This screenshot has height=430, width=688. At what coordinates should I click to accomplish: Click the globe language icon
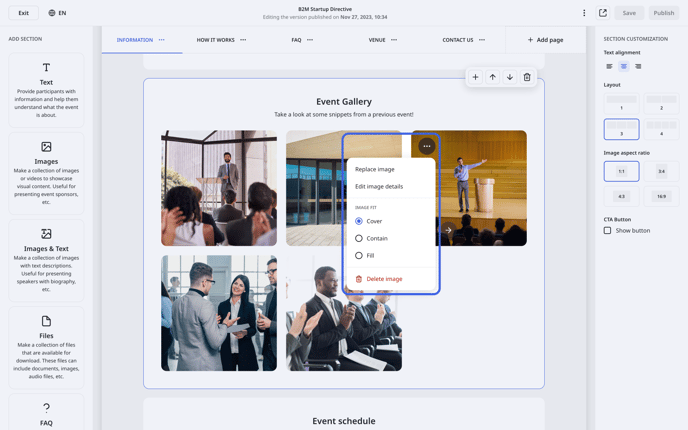(52, 13)
